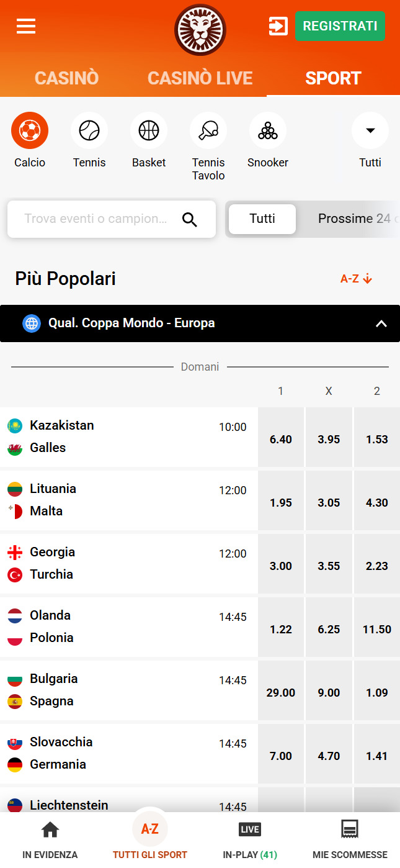The height and width of the screenshot is (868, 400).
Task: Click the search magnifier icon
Action: [x=190, y=219]
